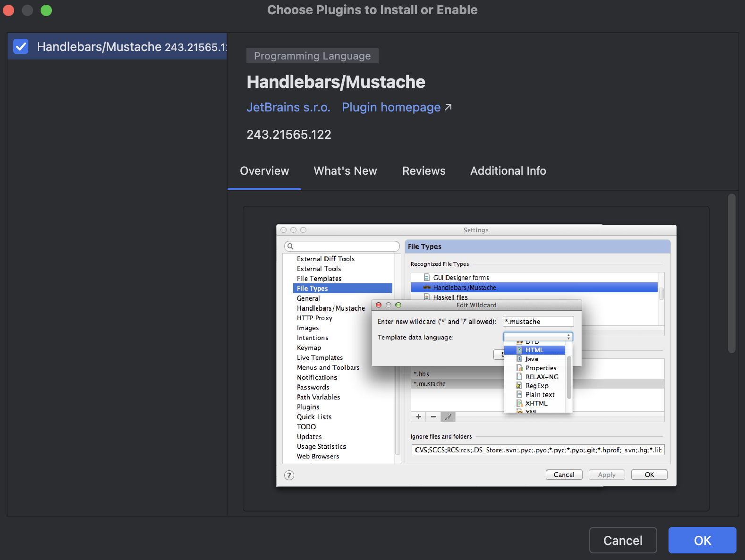Click the plugin description scrollbar
The image size is (745, 560).
click(732, 273)
